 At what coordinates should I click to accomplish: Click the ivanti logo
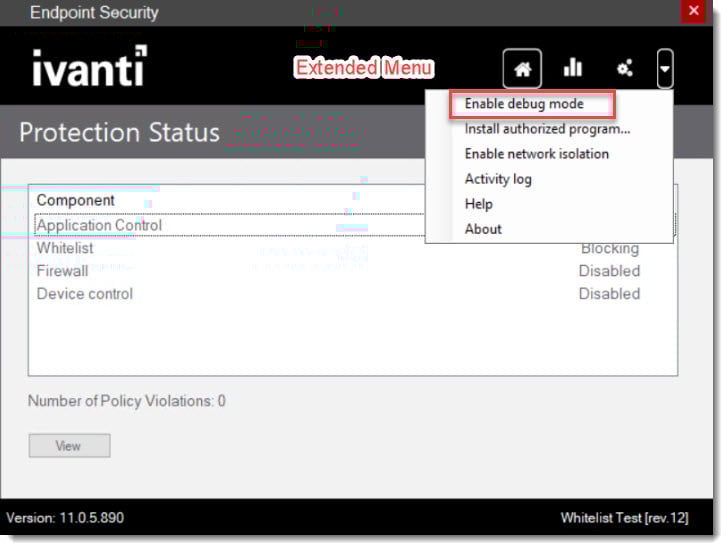coord(89,68)
